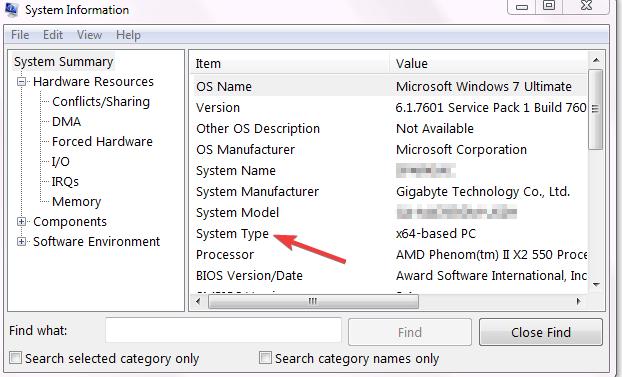Image resolution: width=622 pixels, height=377 pixels.
Task: Expand the Components tree node
Action: point(21,221)
